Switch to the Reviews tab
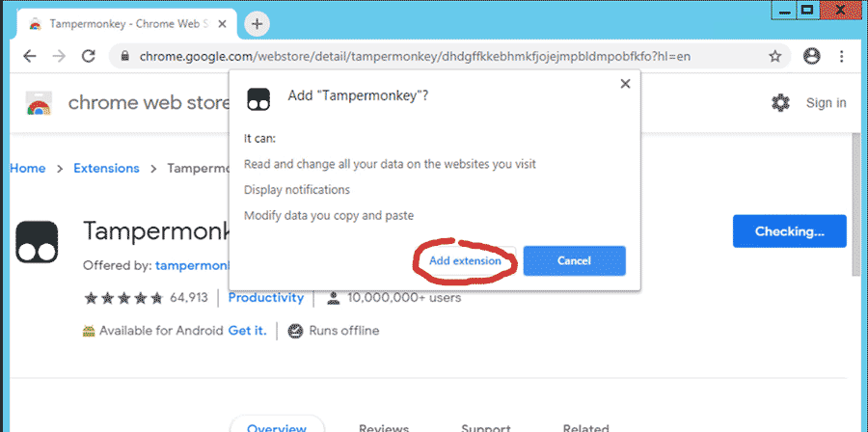This screenshot has height=432, width=868. point(384,428)
